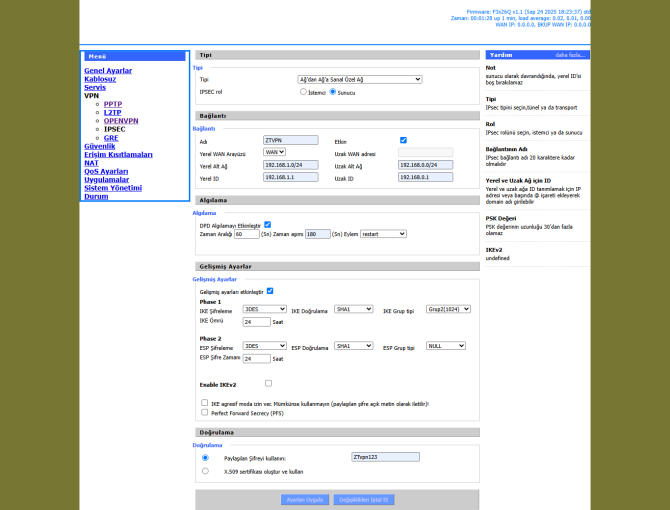Click the 'daha fazla...' help link
The height and width of the screenshot is (510, 670).
(x=570, y=56)
